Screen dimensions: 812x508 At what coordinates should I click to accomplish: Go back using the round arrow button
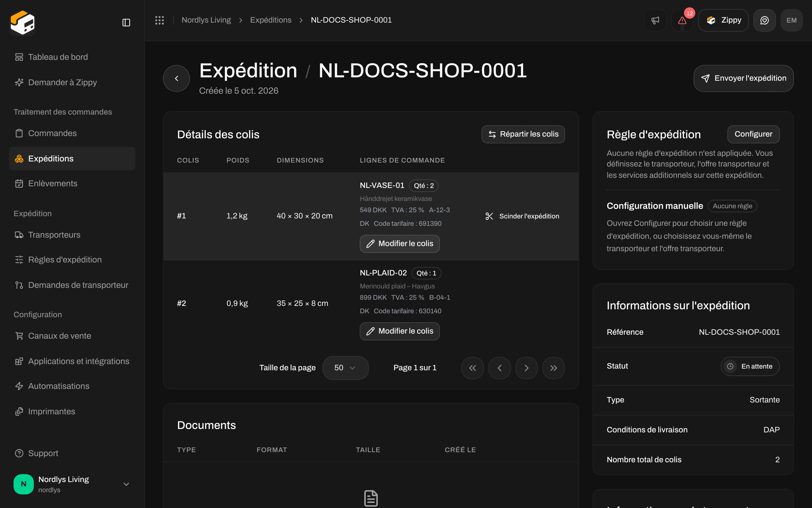(176, 78)
